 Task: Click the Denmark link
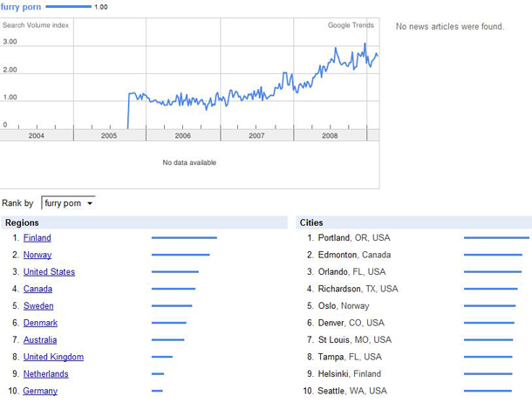click(40, 323)
